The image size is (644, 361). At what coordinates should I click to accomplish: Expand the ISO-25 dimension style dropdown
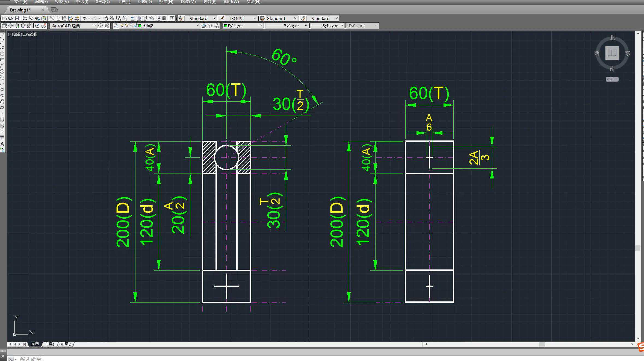255,18
